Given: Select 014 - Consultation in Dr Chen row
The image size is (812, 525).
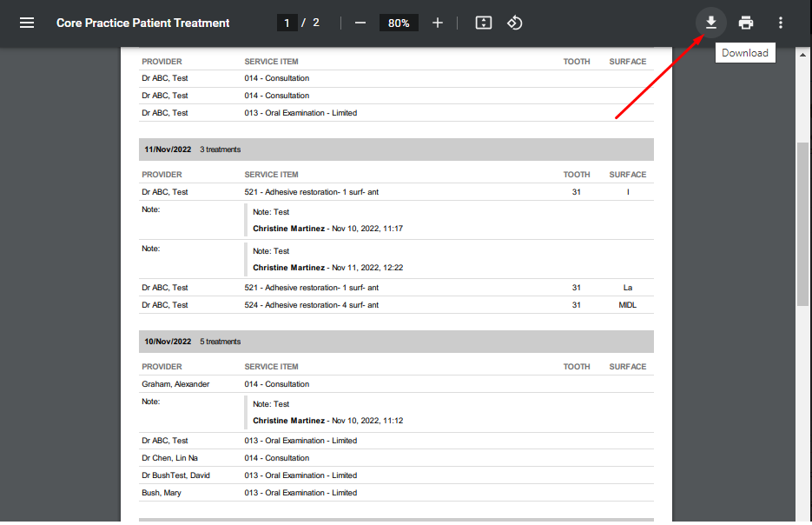Looking at the screenshot, I should click(276, 457).
